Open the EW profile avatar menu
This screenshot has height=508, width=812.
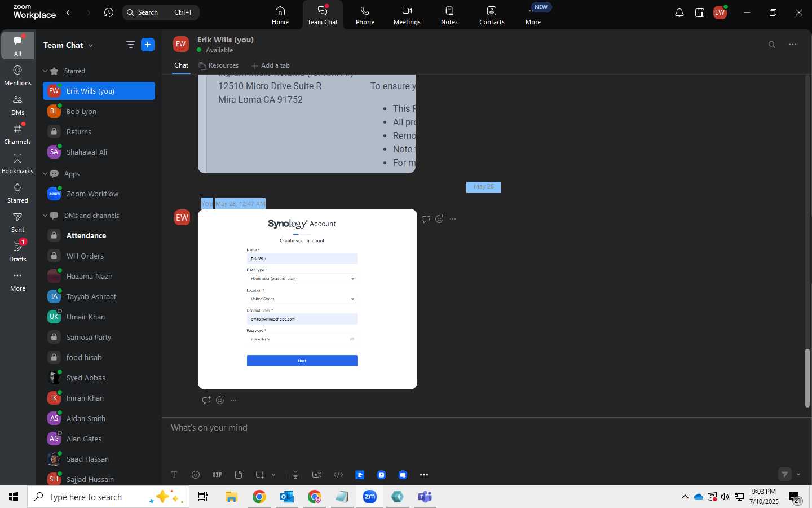click(720, 12)
